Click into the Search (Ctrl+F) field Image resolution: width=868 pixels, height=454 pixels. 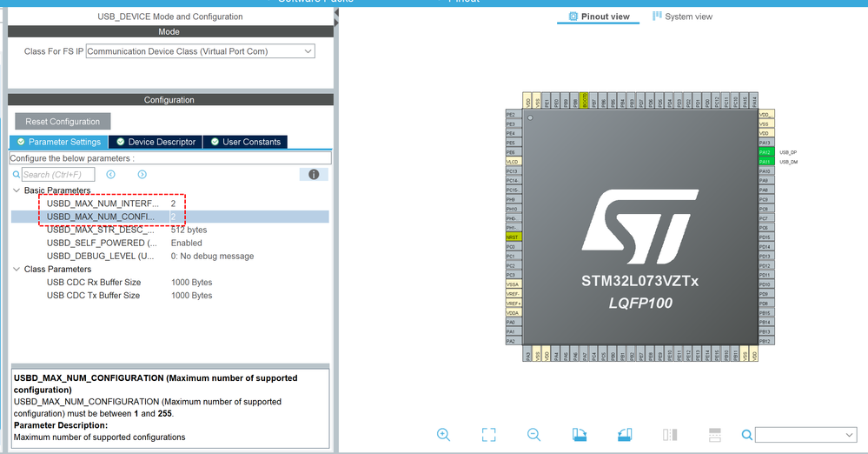58,175
